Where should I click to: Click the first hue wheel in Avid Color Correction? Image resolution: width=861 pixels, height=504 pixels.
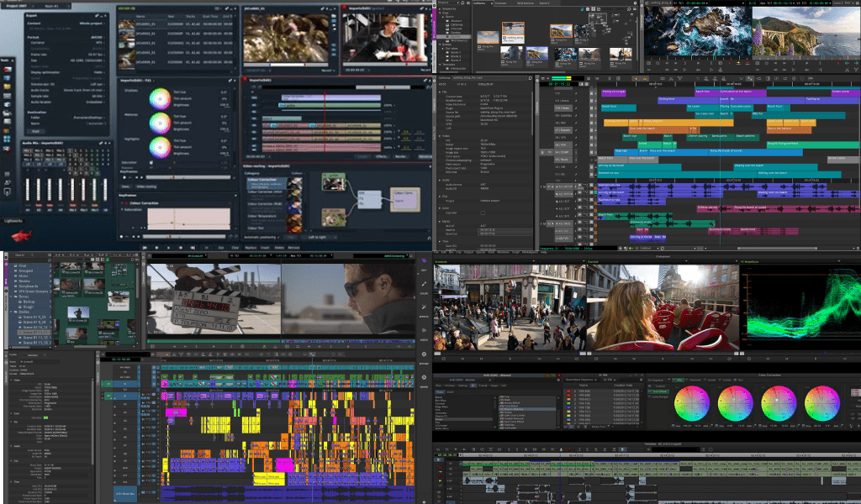click(x=692, y=404)
